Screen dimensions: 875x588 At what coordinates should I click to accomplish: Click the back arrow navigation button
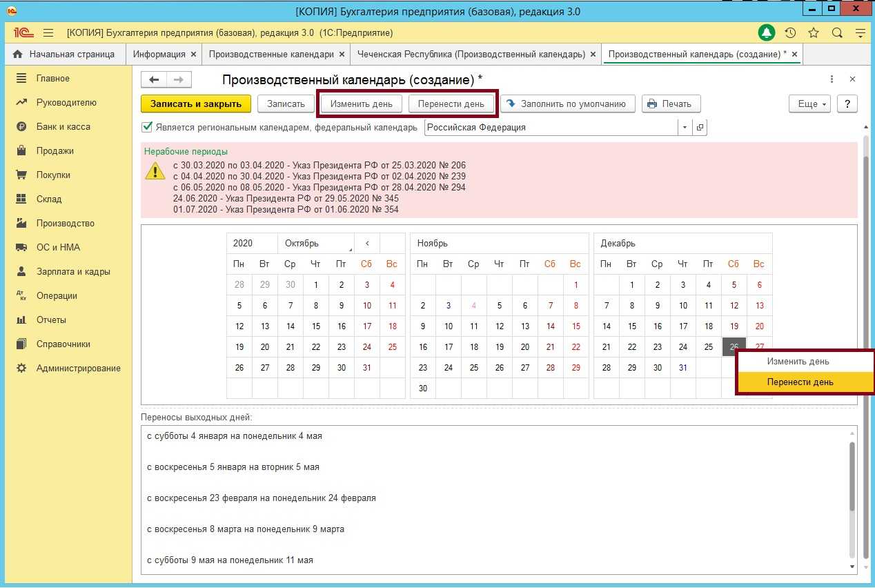coord(154,80)
